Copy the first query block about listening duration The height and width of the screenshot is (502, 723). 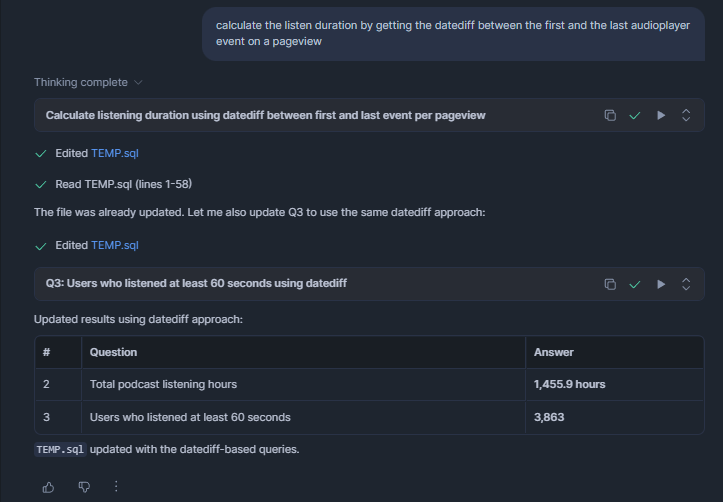(610, 116)
